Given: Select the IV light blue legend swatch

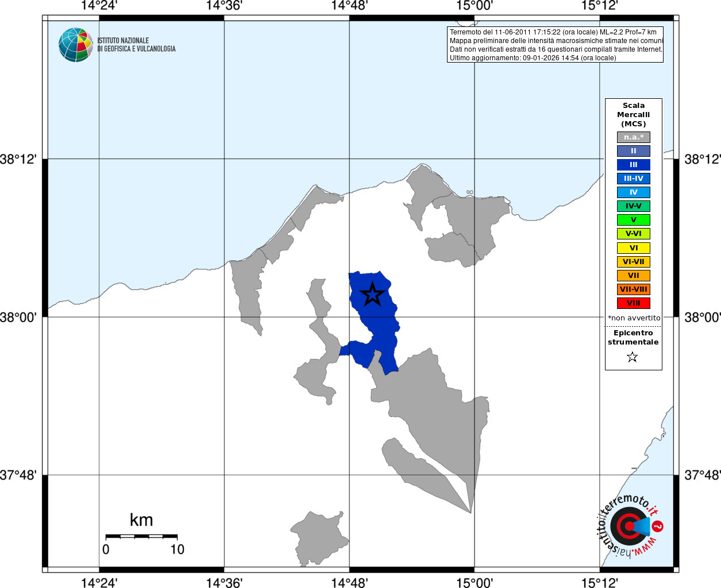Looking at the screenshot, I should [634, 192].
